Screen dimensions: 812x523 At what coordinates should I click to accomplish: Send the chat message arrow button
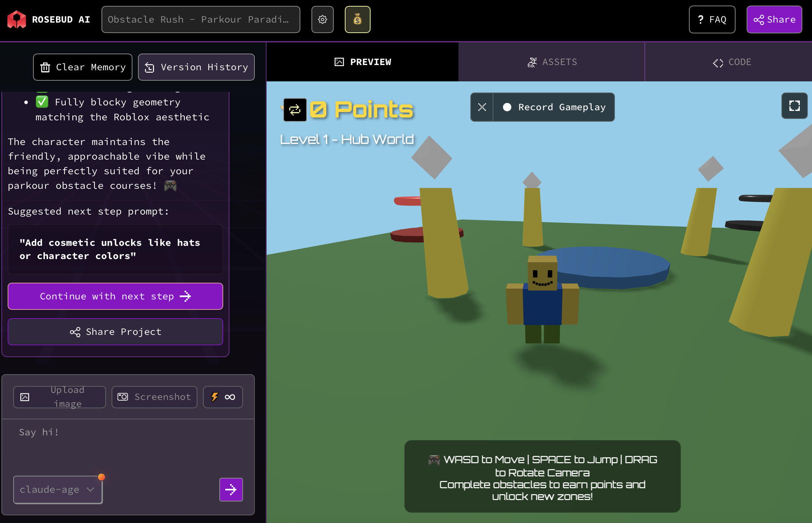click(x=231, y=490)
